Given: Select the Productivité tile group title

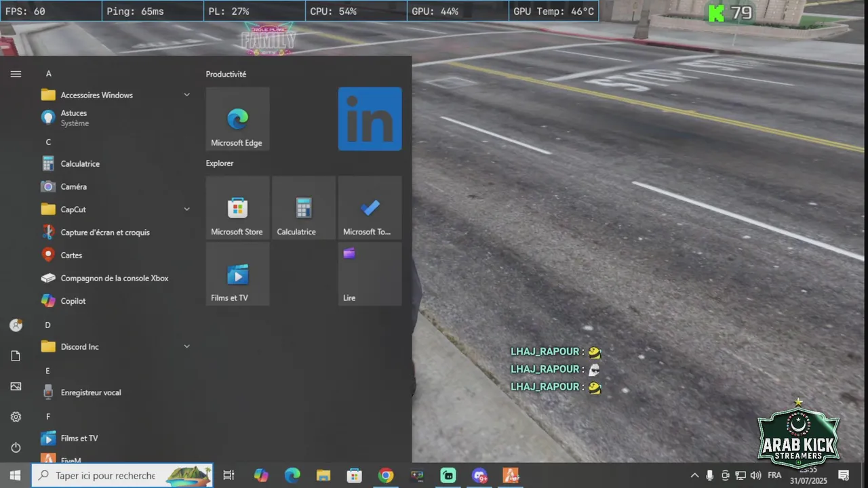Looking at the screenshot, I should [x=226, y=74].
